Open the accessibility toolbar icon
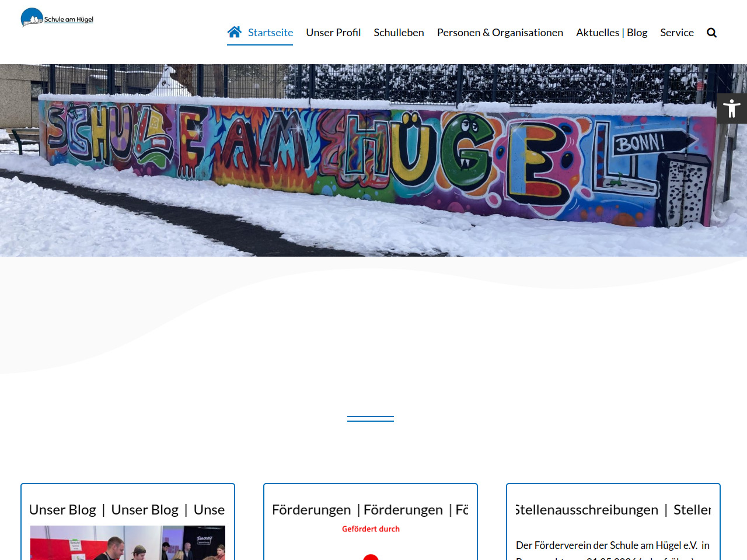The image size is (747, 560). [731, 108]
